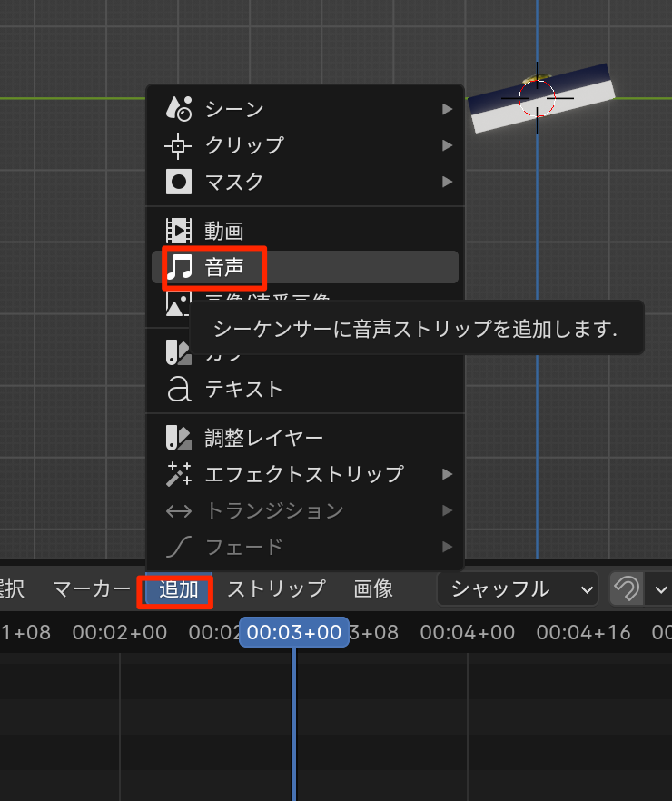672x801 pixels.
Task: Toggle the snapping magnet button
Action: [626, 588]
